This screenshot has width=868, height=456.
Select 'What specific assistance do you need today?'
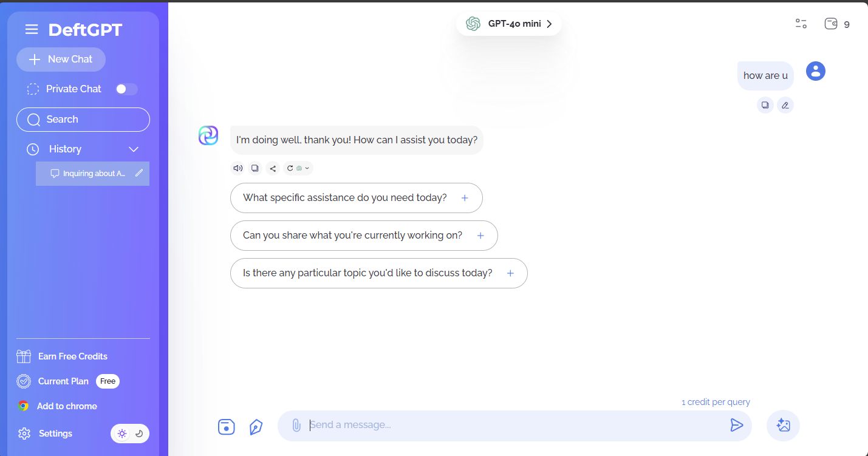(357, 198)
